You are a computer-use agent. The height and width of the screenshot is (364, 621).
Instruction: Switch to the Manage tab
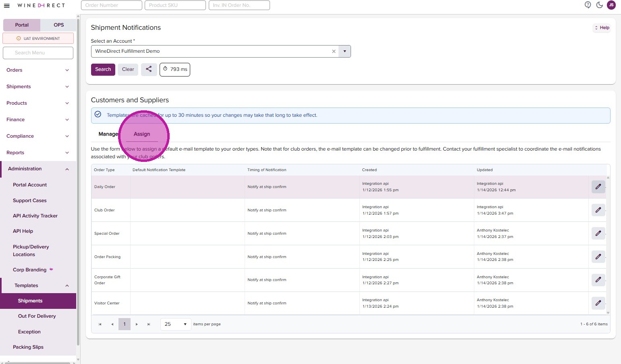click(108, 134)
